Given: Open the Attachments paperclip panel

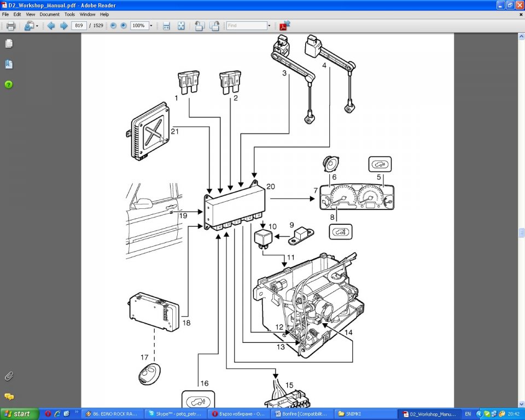Looking at the screenshot, I should pyautogui.click(x=9, y=376).
